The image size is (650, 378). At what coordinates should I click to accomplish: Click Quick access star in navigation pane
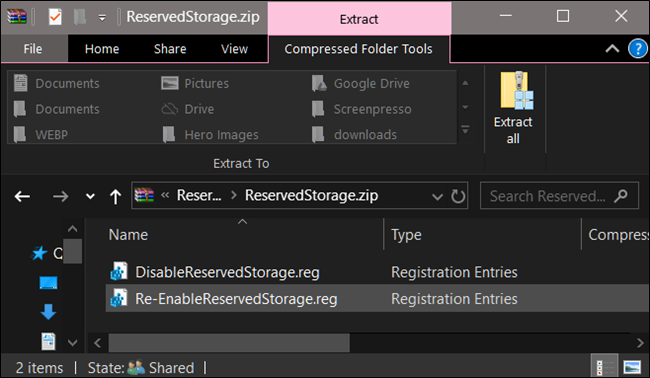pyautogui.click(x=39, y=253)
